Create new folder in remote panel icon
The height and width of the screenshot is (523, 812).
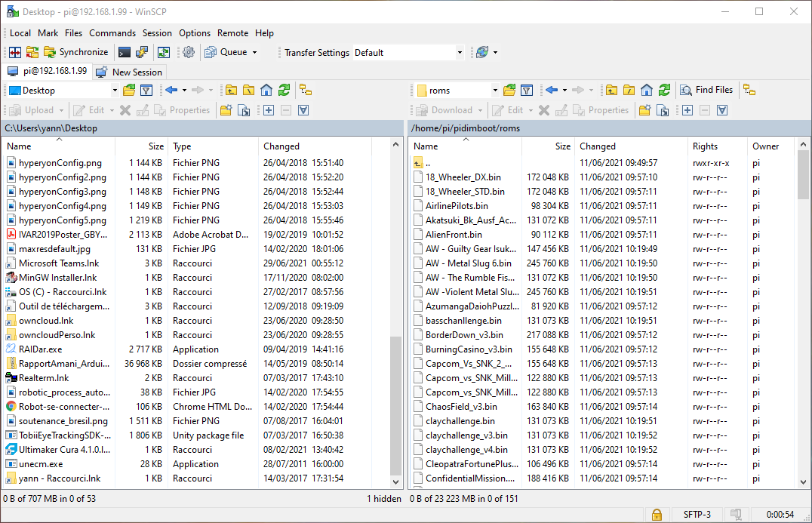click(644, 110)
